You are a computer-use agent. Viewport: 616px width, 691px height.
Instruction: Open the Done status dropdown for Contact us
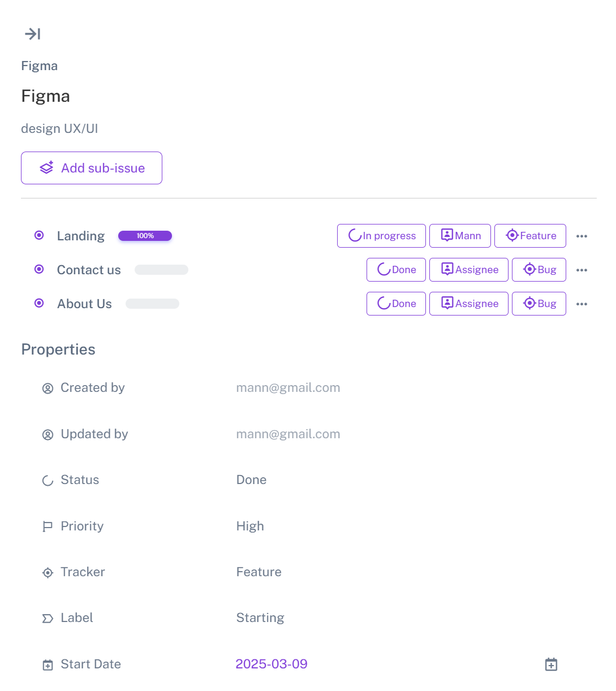[x=396, y=270]
